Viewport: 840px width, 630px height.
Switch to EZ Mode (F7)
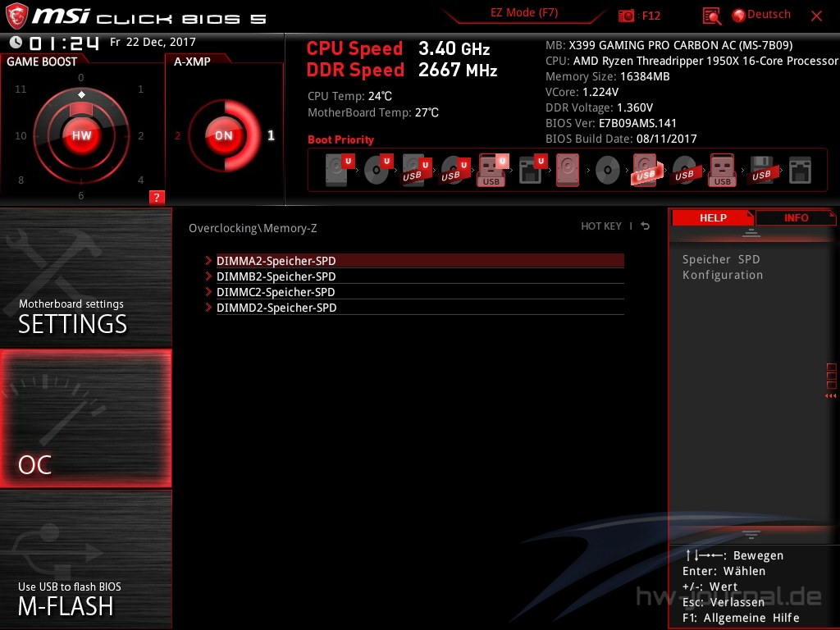point(524,13)
